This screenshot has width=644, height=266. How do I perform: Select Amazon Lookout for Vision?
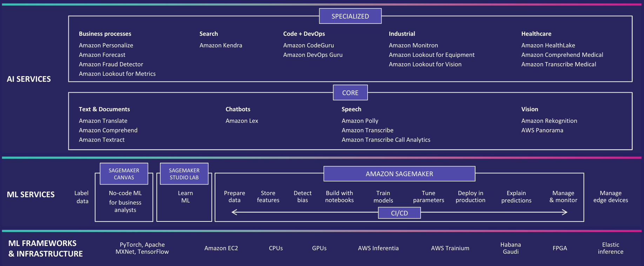425,64
